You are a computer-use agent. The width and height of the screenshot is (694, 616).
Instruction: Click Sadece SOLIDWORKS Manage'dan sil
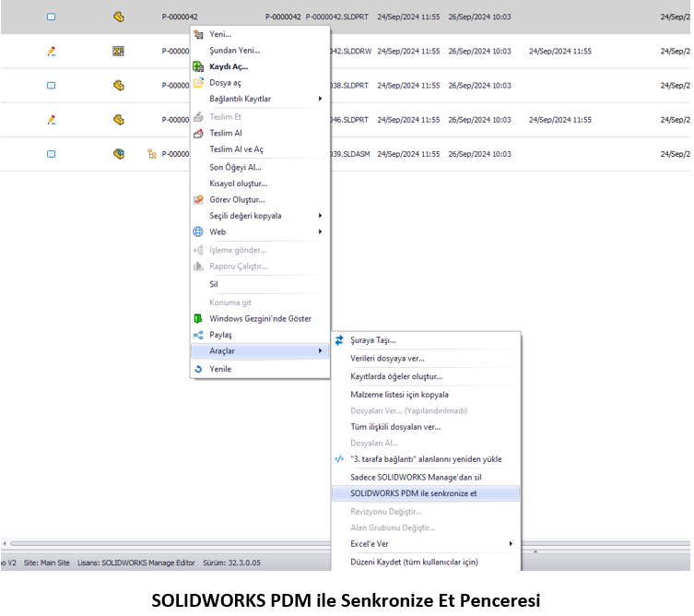click(x=416, y=477)
